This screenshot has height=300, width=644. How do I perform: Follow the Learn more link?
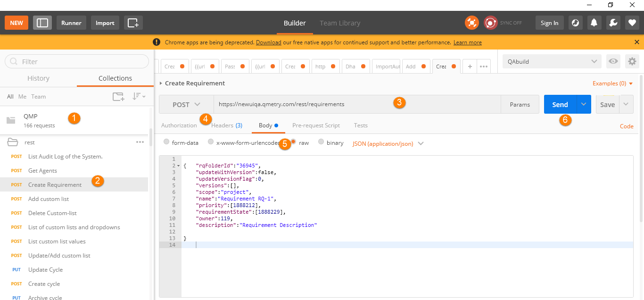467,42
